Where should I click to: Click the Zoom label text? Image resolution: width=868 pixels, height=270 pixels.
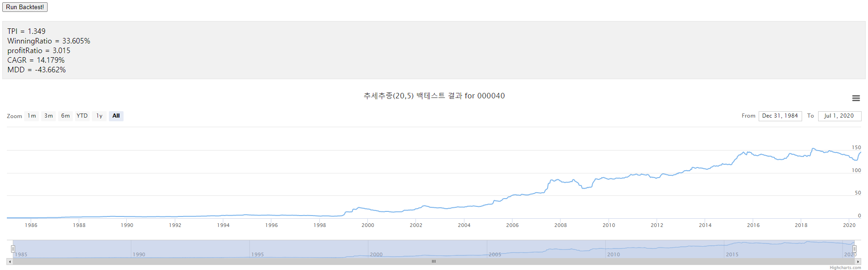point(15,116)
